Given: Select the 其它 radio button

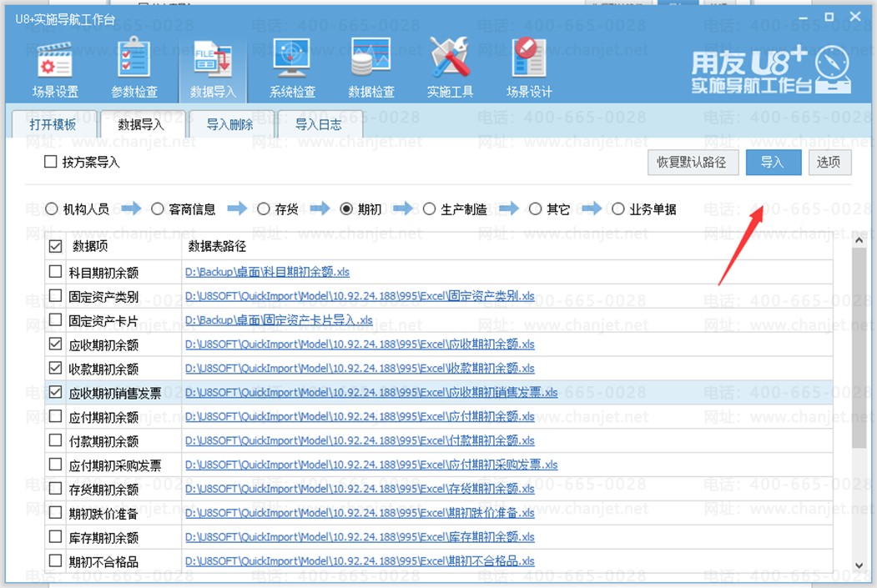Looking at the screenshot, I should click(x=535, y=209).
